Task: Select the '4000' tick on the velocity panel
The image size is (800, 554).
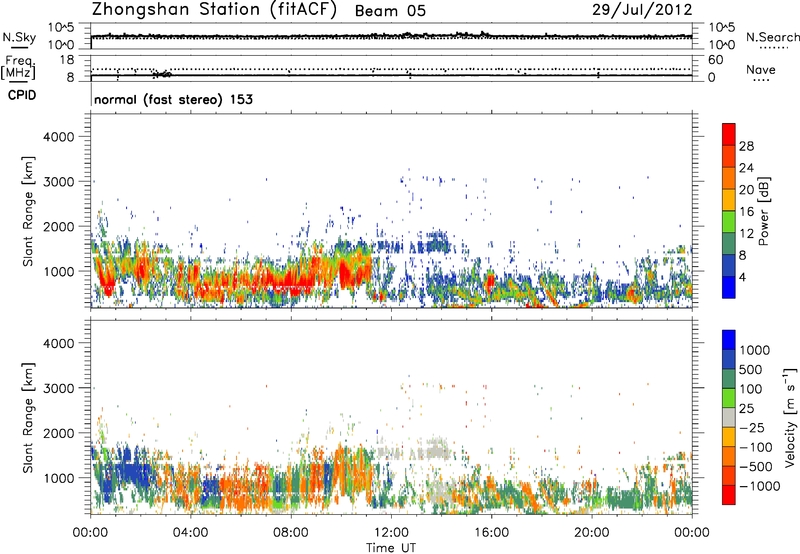Action: tap(58, 343)
